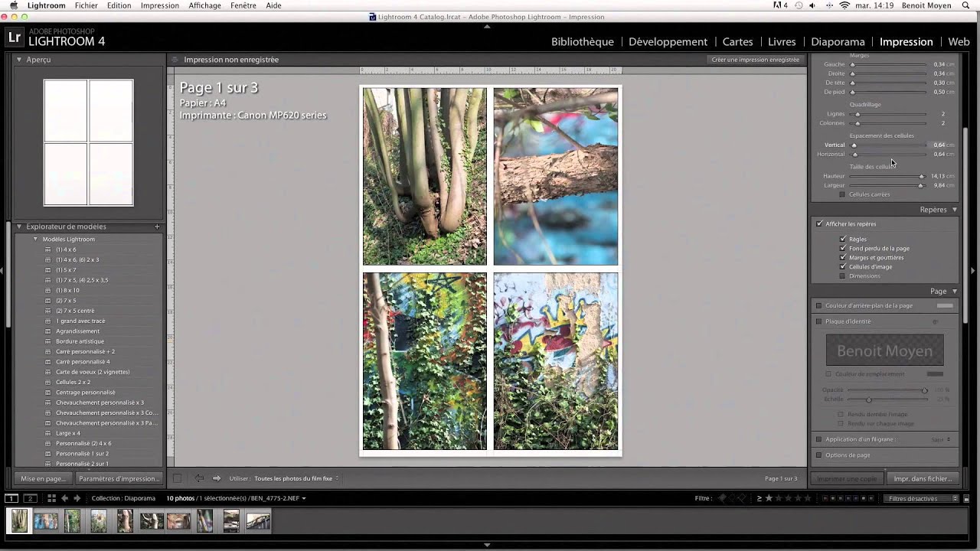The width and height of the screenshot is (980, 551).
Task: Collapse the Page panel
Action: pyautogui.click(x=954, y=292)
